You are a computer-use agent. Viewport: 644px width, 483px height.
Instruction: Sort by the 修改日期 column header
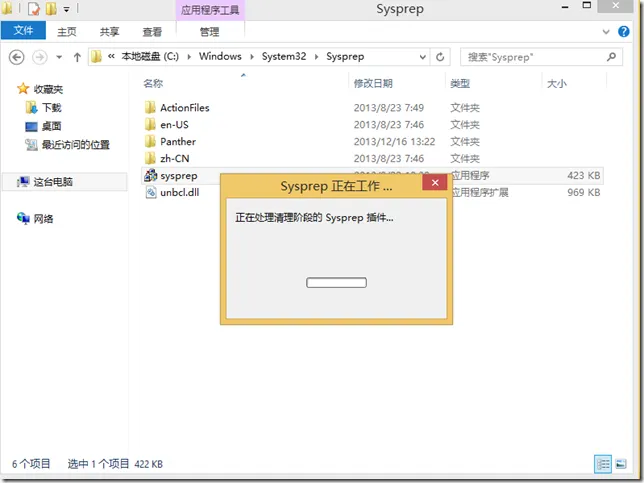click(x=373, y=84)
